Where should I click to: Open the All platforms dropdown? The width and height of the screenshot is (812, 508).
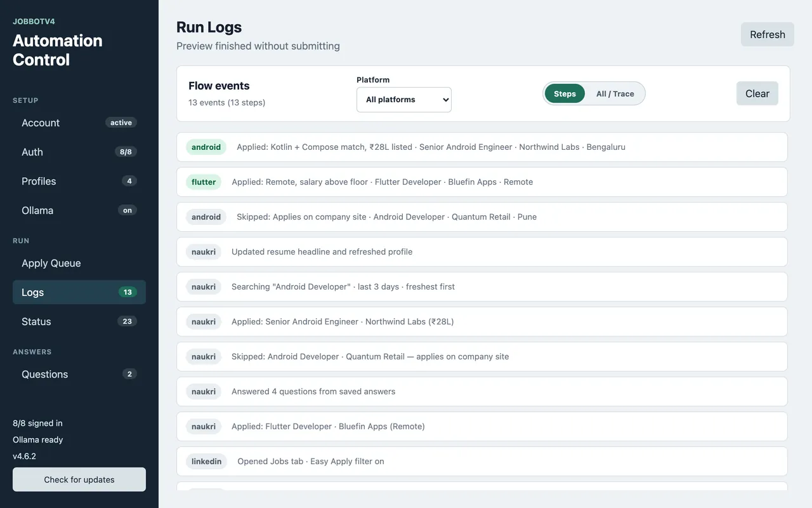click(404, 100)
